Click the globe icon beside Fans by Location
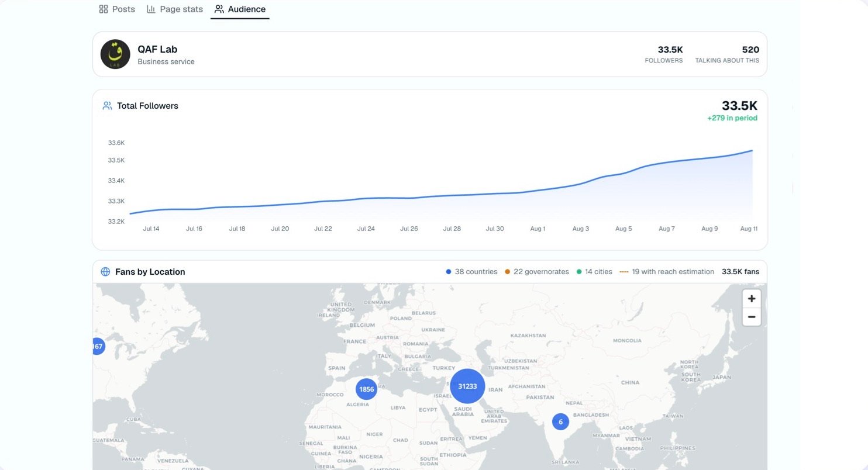Screen dimensions: 868x470 pyautogui.click(x=105, y=272)
